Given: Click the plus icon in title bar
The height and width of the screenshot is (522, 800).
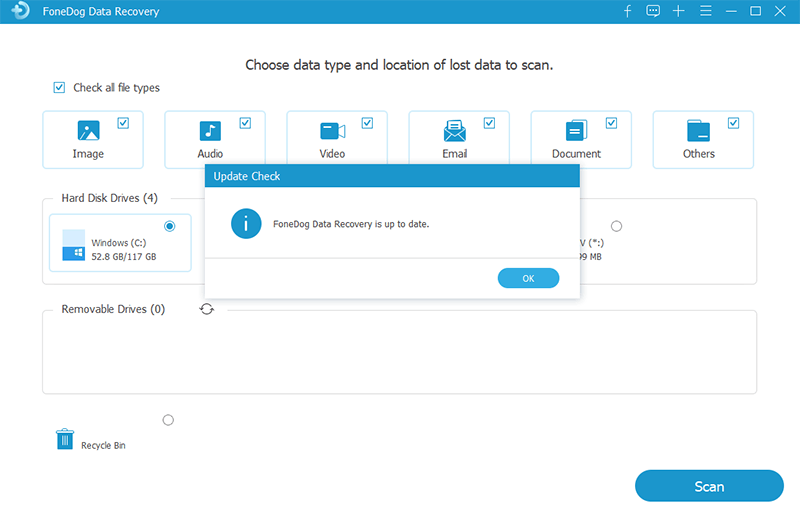Looking at the screenshot, I should tap(679, 11).
